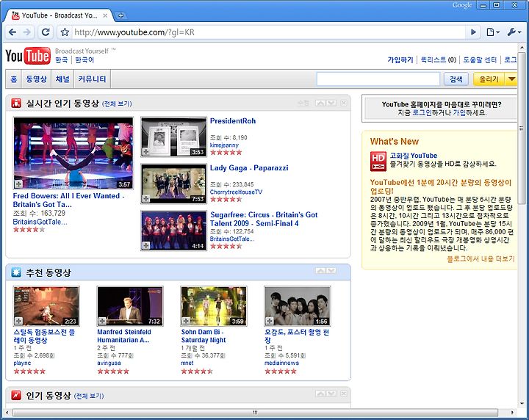Click the scroll right arrow on horizontal scrollbar
This screenshot has height=420, width=529.
(512, 412)
